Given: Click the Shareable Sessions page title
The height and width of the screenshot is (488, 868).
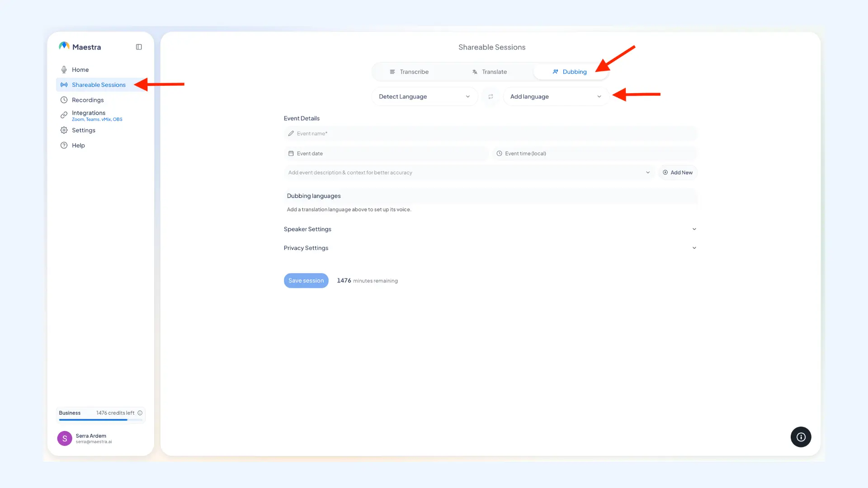Looking at the screenshot, I should click(x=492, y=47).
